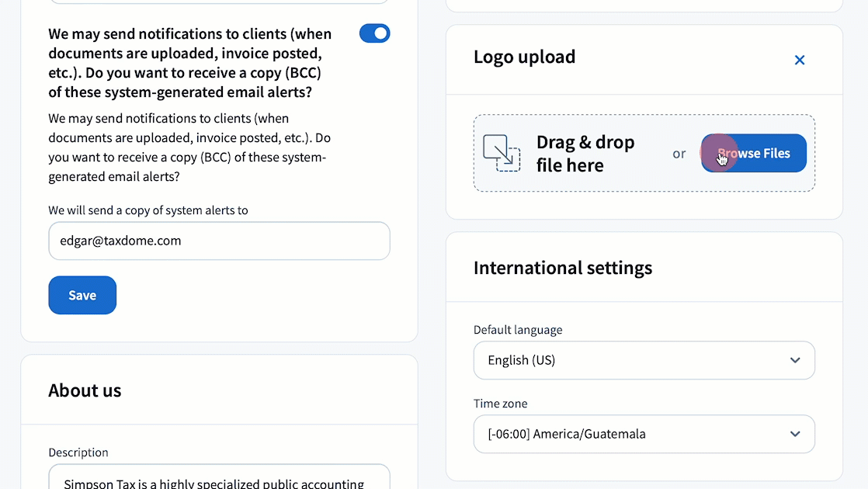Viewport: 868px width, 489px height.
Task: Click the bold notifications question label text
Action: pyautogui.click(x=190, y=63)
